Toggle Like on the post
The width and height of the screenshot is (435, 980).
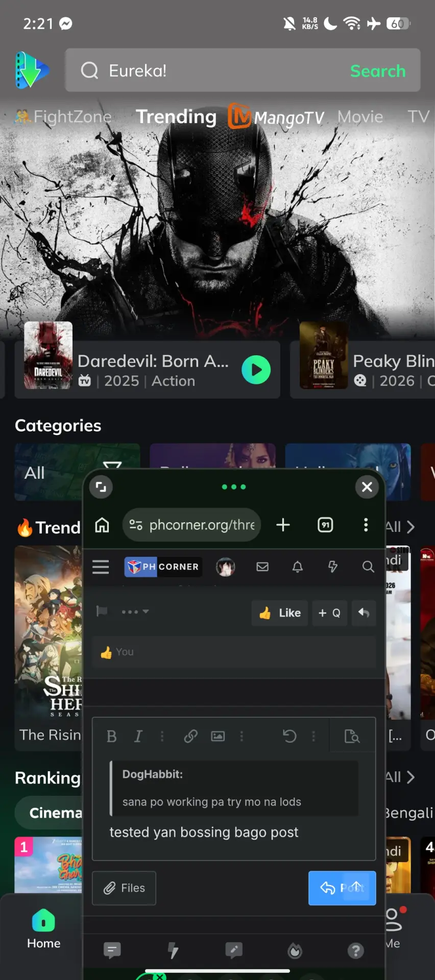(280, 613)
